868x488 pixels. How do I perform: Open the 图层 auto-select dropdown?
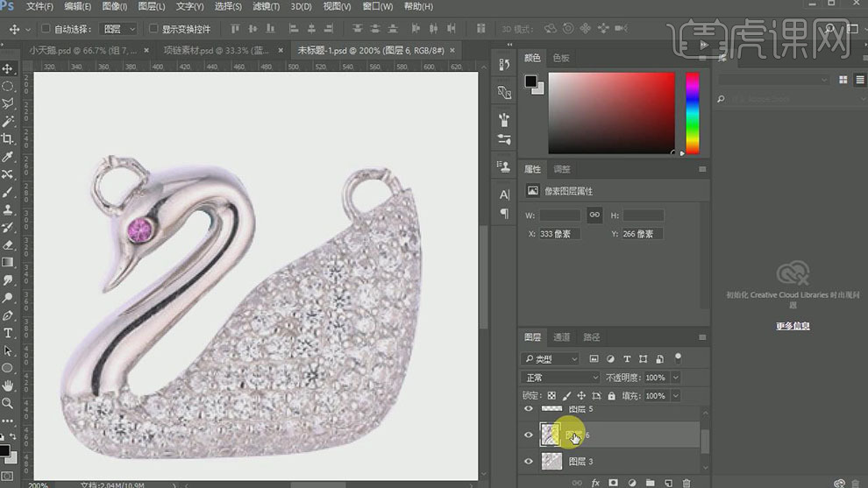(117, 29)
